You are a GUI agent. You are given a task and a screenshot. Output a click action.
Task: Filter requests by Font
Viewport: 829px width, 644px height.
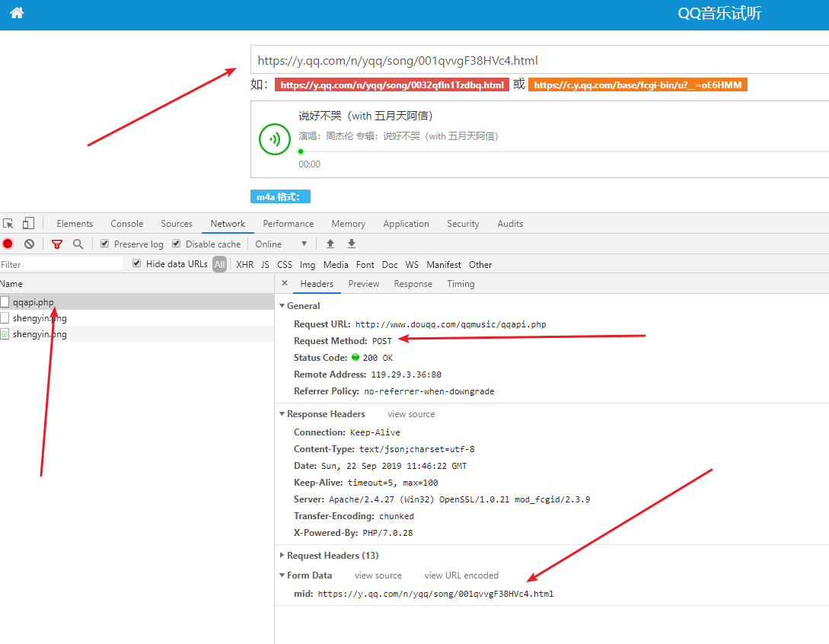point(365,264)
